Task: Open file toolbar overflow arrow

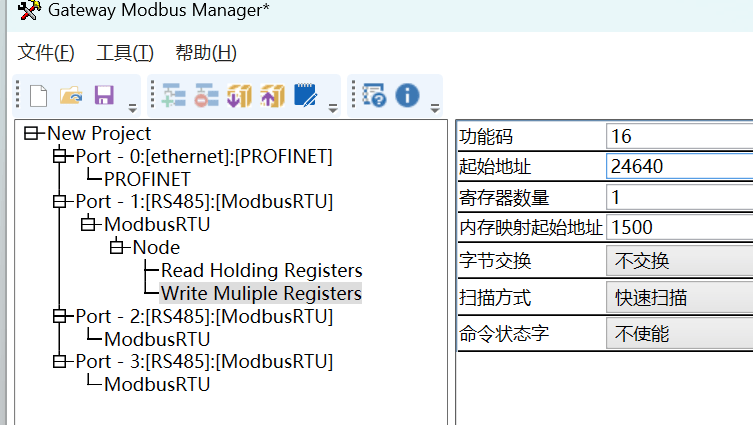Action: [x=133, y=108]
